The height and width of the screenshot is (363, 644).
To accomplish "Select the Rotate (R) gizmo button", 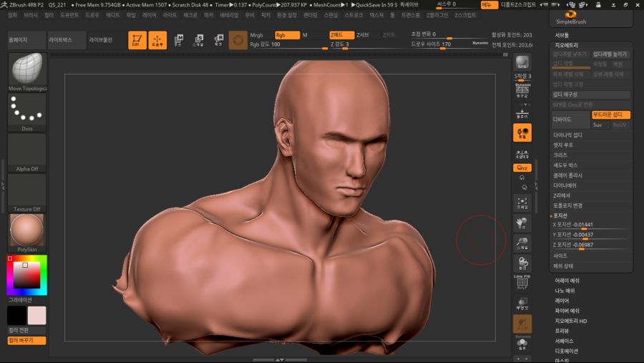I will pyautogui.click(x=218, y=40).
